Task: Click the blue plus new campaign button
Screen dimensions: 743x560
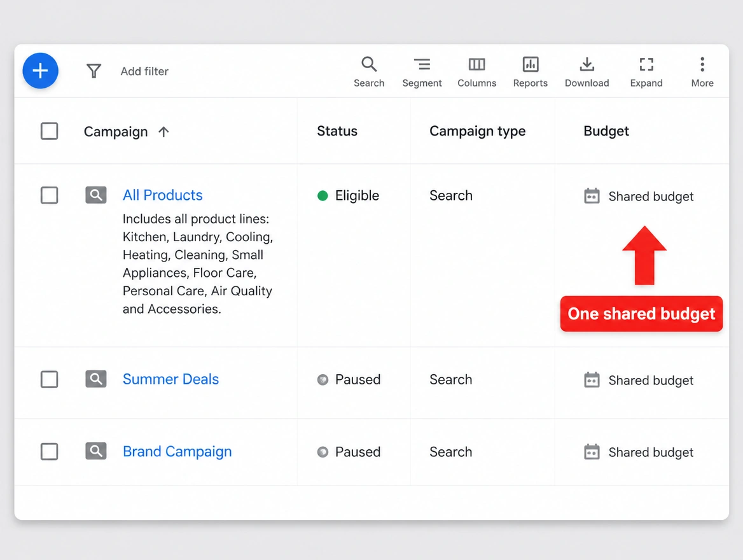Action: tap(40, 71)
